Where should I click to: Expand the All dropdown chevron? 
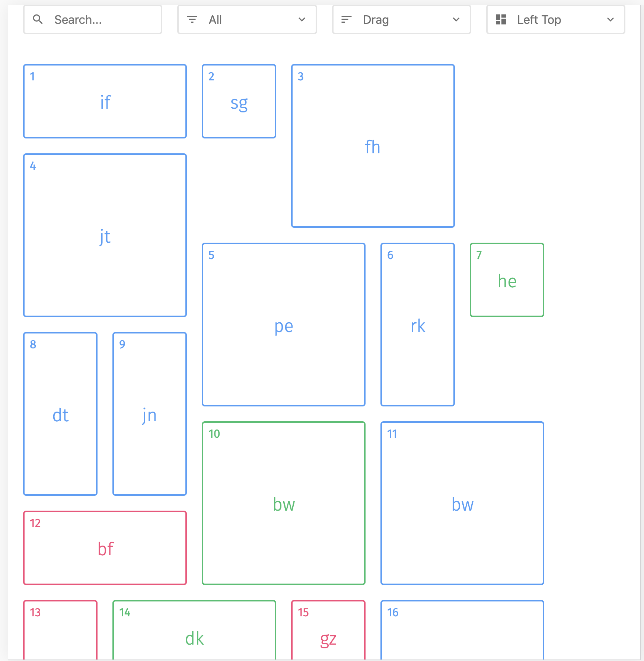pos(302,19)
